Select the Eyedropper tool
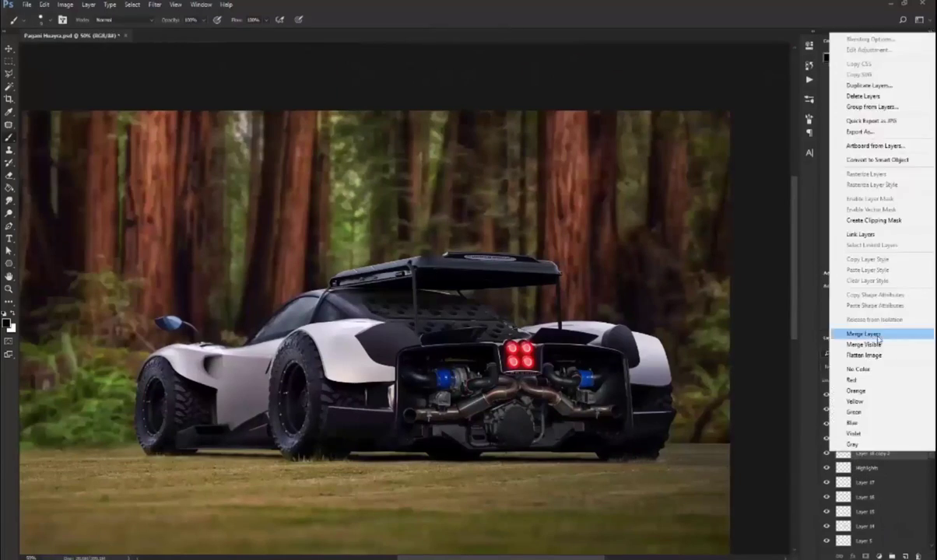This screenshot has height=560, width=937. tap(9, 112)
